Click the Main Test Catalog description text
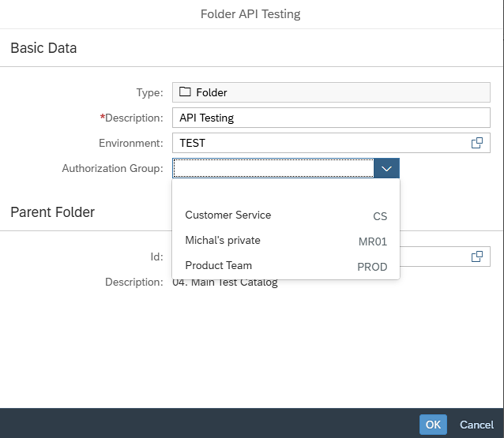 click(x=225, y=282)
